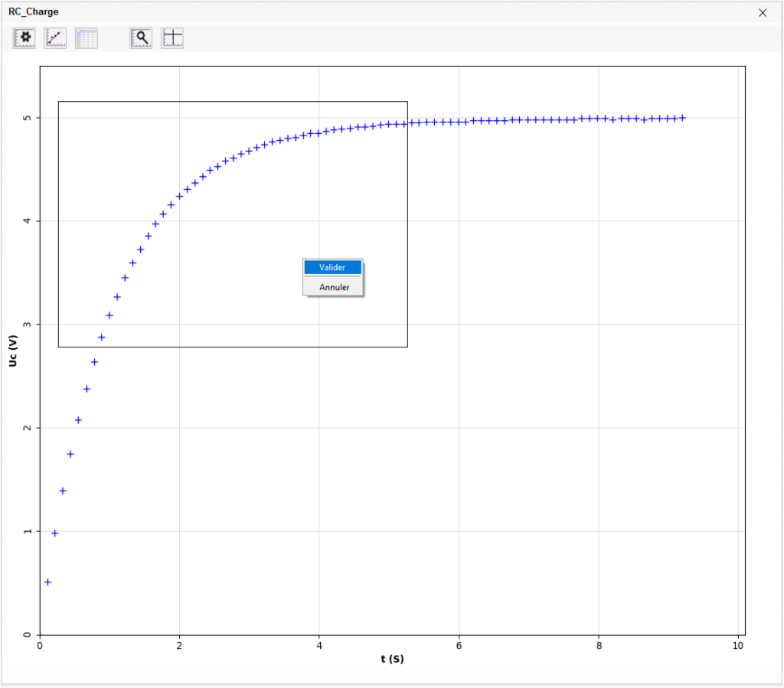The image size is (784, 688).
Task: Click the x-axis tick label 2
Action: [x=179, y=646]
